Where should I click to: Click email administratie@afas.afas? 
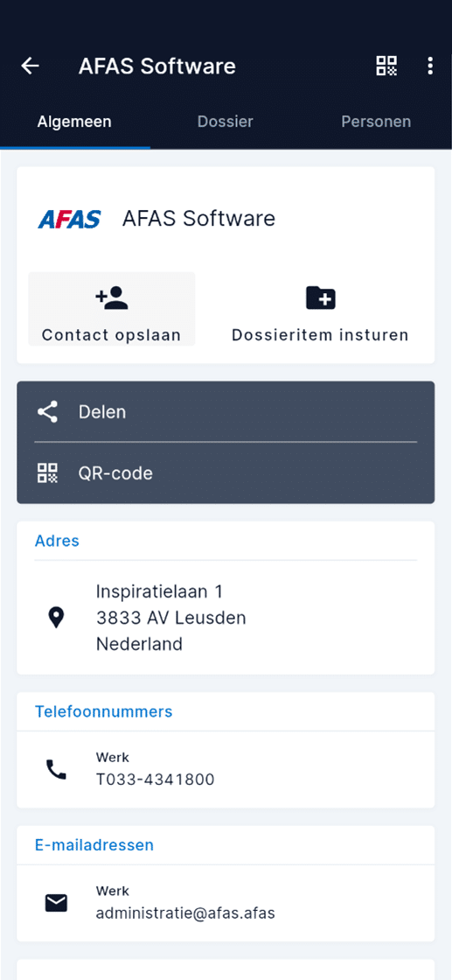pos(226,903)
